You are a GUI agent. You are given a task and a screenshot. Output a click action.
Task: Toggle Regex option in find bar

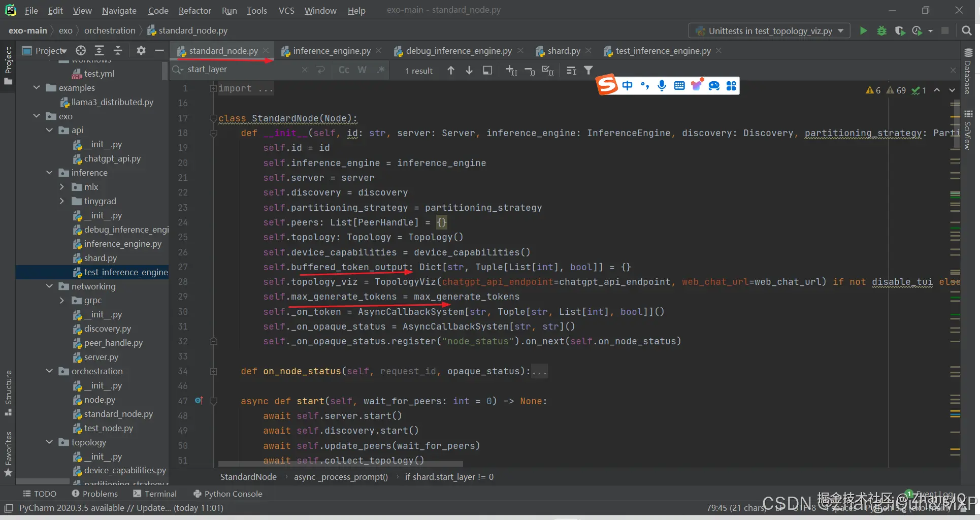[380, 70]
